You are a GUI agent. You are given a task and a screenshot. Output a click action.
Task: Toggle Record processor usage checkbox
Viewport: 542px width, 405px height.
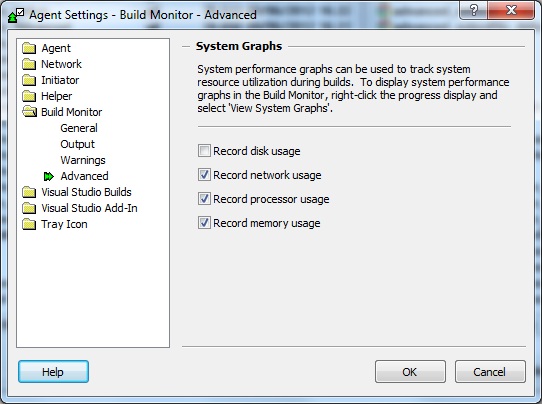[x=204, y=199]
